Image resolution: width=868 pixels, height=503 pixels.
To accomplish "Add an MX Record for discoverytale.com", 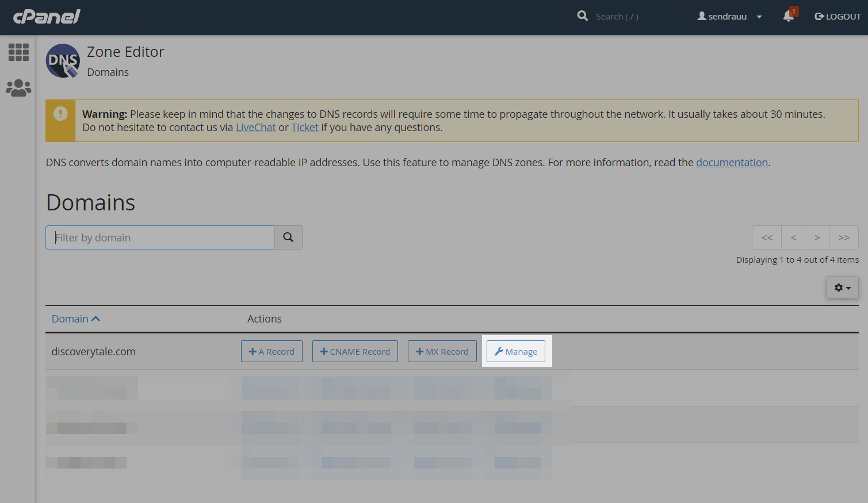I will [442, 352].
